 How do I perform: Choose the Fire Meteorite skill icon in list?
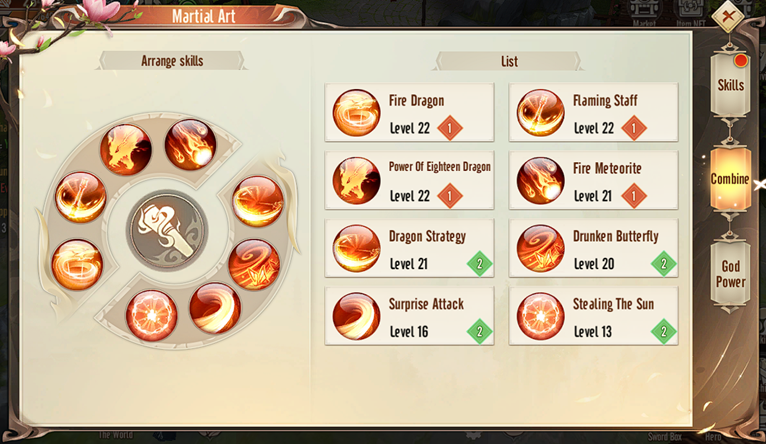[540, 180]
